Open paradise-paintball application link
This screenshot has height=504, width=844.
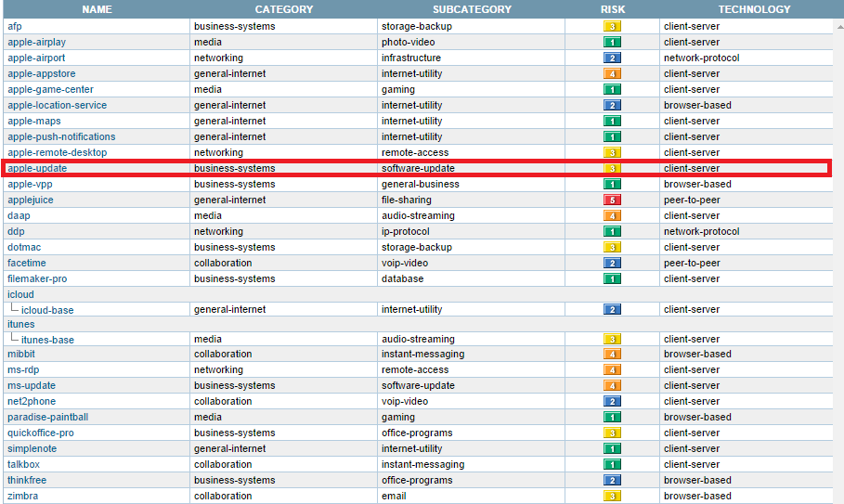(x=48, y=417)
